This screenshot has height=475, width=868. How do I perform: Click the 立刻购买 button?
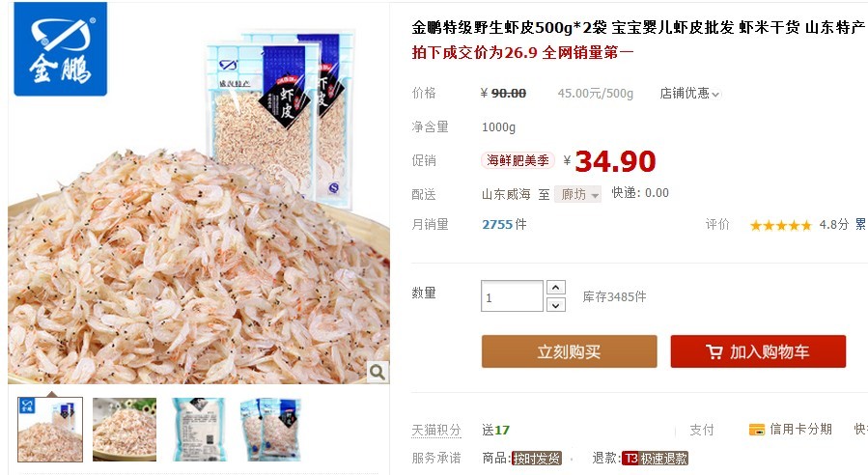[x=569, y=351]
